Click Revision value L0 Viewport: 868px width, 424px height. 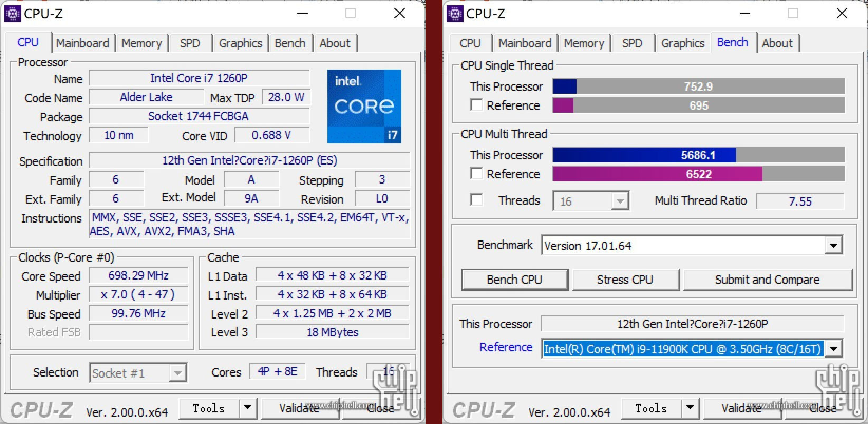pos(382,198)
